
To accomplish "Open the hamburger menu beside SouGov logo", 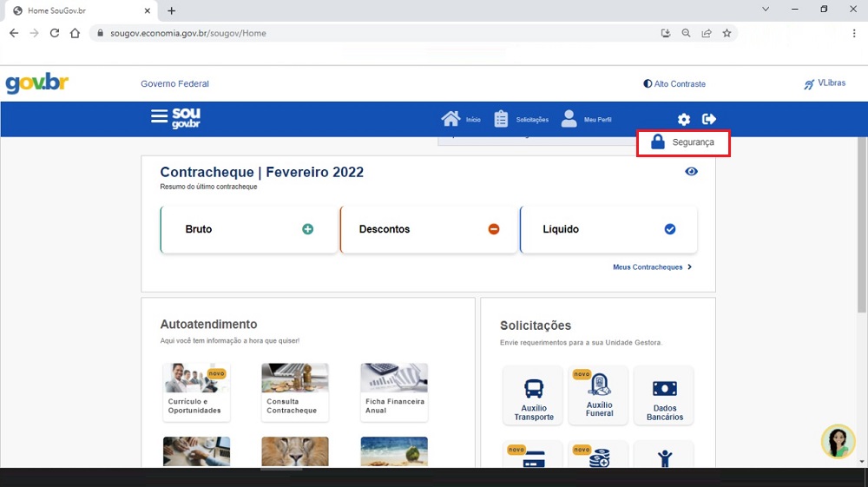I will (159, 116).
